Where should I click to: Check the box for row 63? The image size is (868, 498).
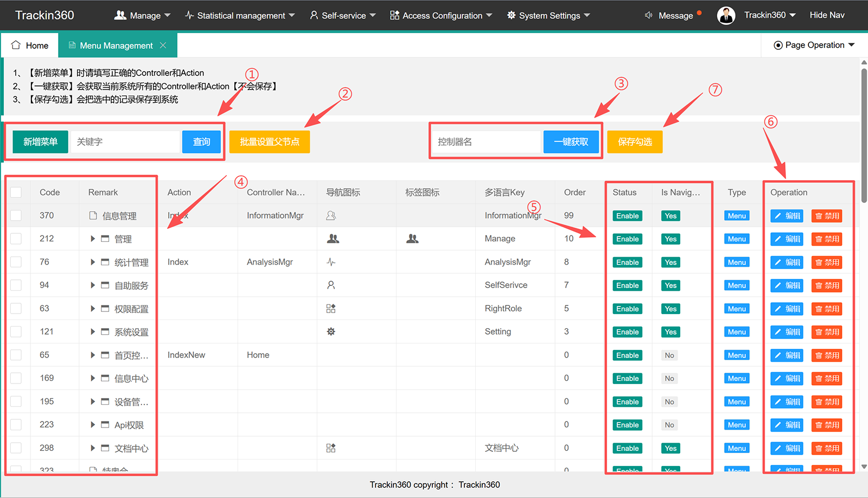pyautogui.click(x=16, y=309)
